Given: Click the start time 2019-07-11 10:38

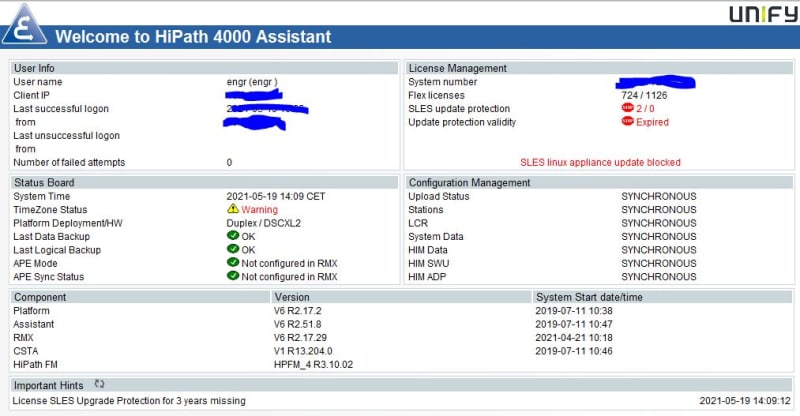Looking at the screenshot, I should pos(573,311).
